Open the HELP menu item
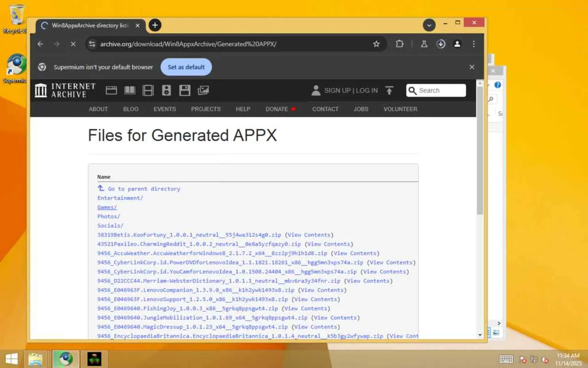Screen dimensions: 588x368 click(243, 109)
